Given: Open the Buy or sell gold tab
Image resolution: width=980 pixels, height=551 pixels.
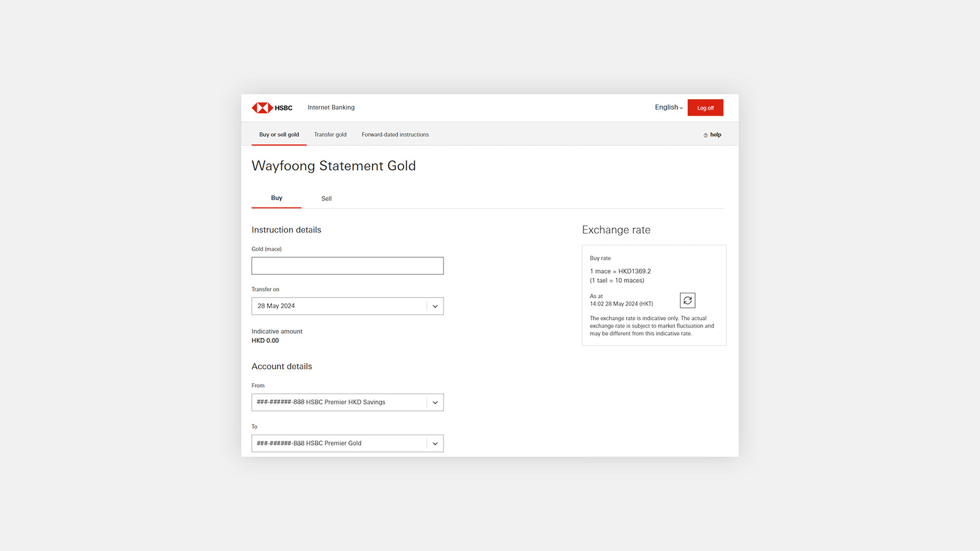Looking at the screenshot, I should click(279, 135).
